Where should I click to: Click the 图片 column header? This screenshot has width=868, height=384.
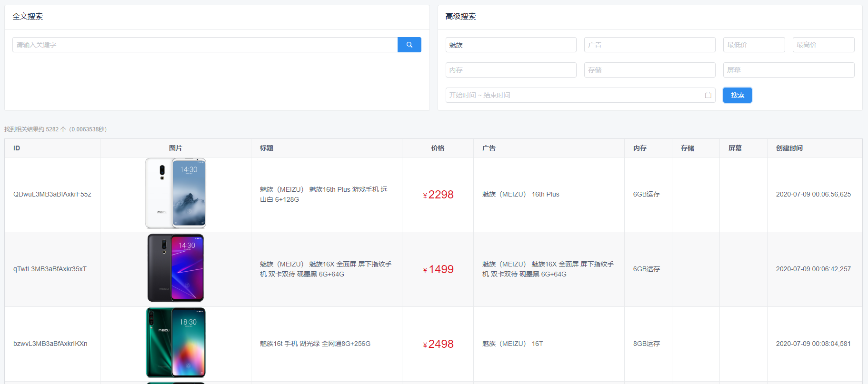[x=176, y=148]
